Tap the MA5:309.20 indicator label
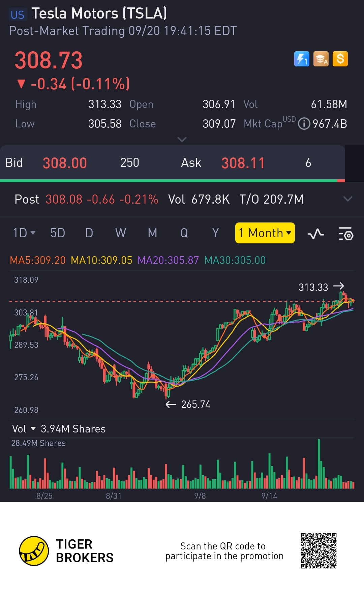The width and height of the screenshot is (364, 600). [x=38, y=260]
